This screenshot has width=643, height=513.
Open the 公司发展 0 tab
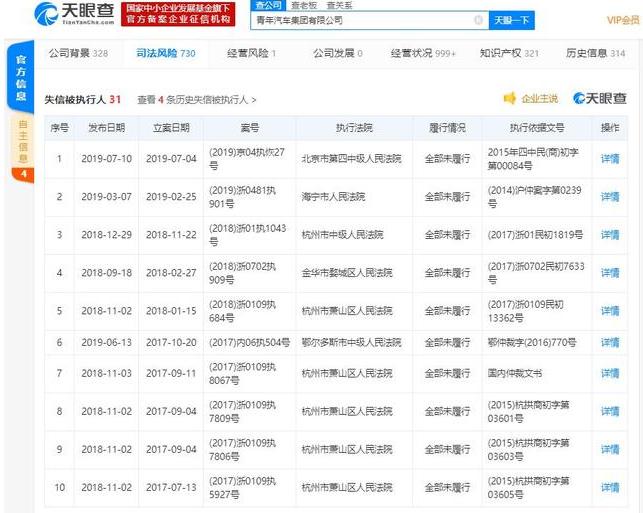pyautogui.click(x=338, y=53)
